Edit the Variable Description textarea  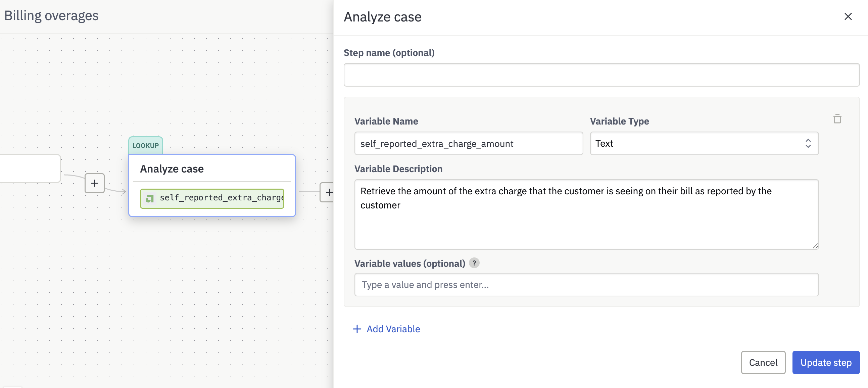coord(586,214)
